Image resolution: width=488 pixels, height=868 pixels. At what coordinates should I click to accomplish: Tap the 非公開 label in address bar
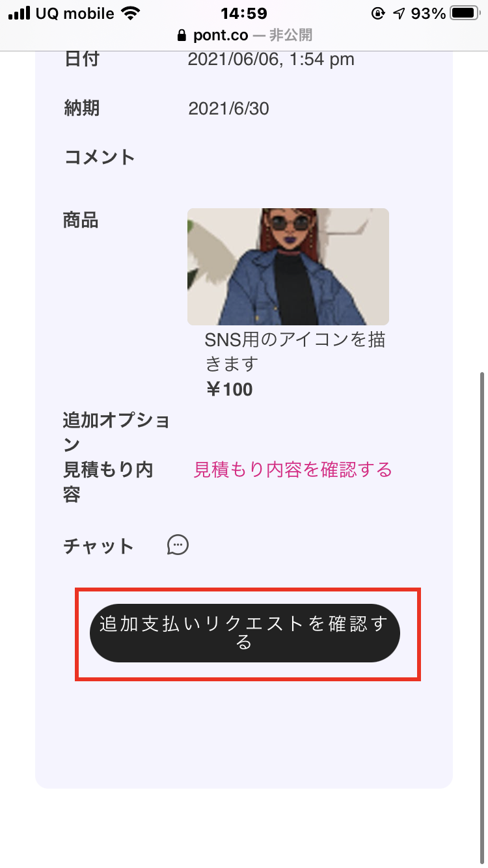point(291,36)
